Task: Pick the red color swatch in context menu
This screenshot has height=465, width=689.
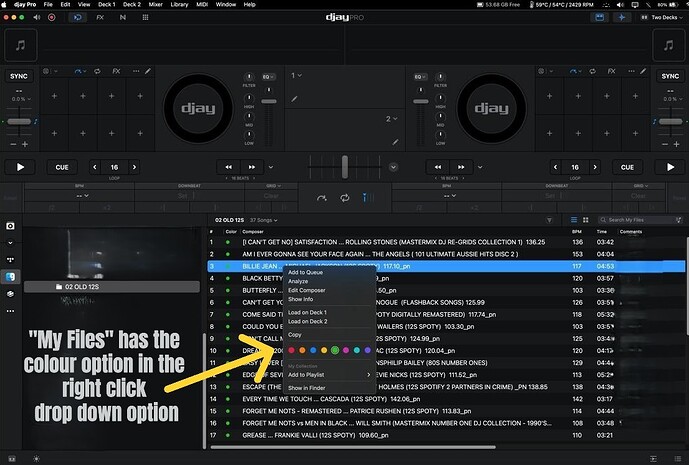Action: pyautogui.click(x=291, y=350)
